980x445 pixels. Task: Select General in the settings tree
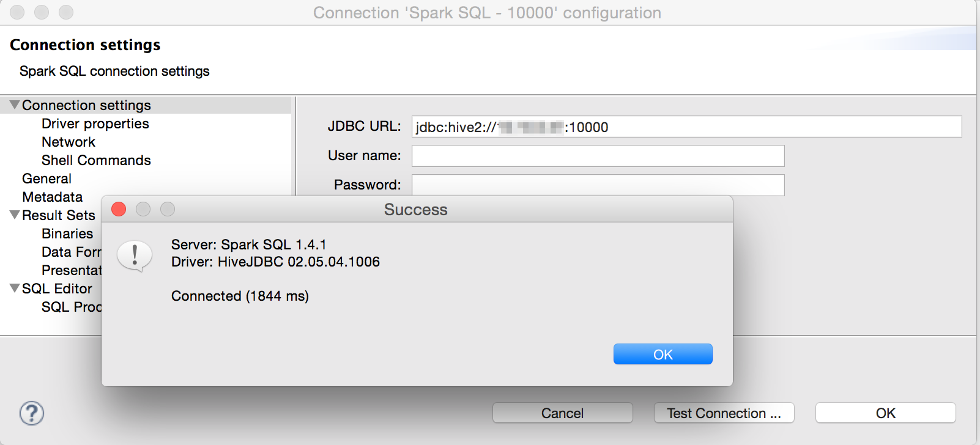click(46, 178)
